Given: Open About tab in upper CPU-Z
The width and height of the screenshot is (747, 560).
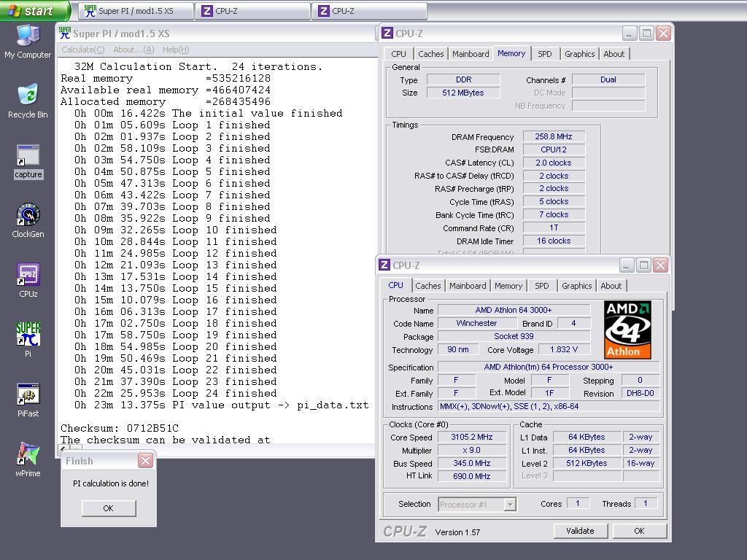Looking at the screenshot, I should [614, 54].
